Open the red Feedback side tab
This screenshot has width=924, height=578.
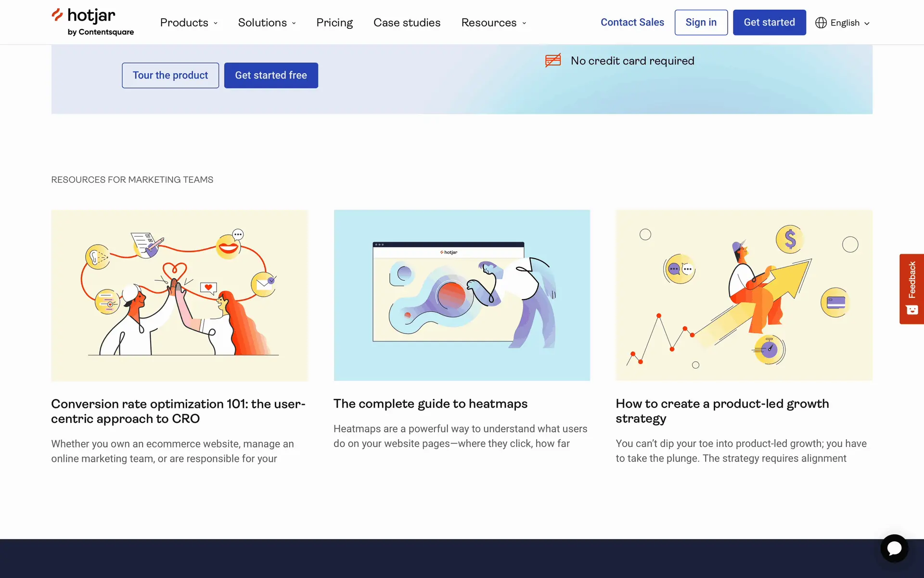pos(911,289)
